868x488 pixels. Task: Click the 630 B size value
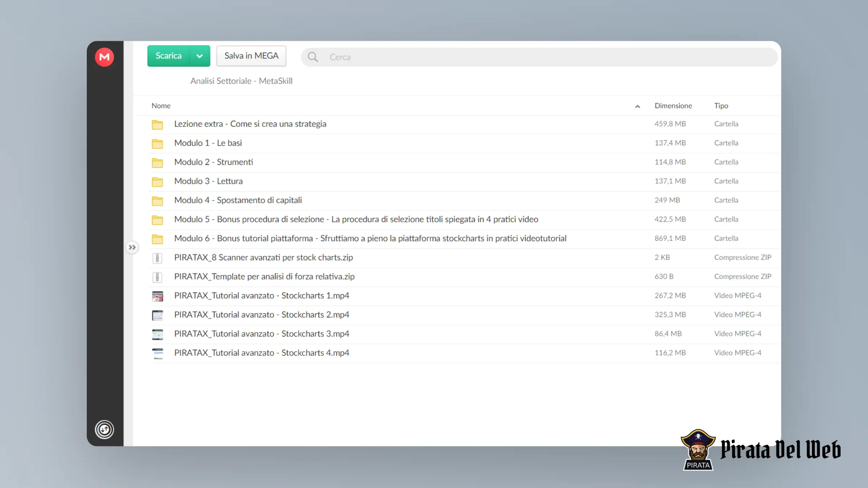(x=664, y=277)
